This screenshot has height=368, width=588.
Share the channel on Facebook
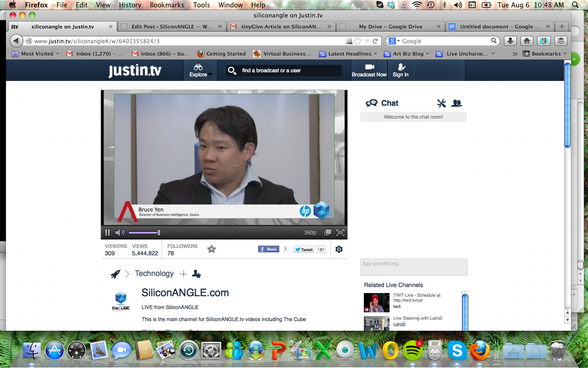pos(269,249)
